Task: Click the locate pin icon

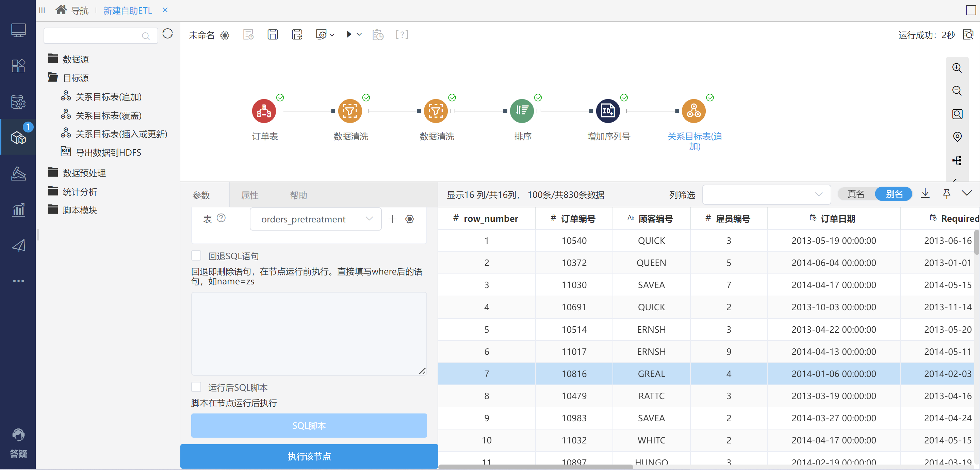Action: pyautogui.click(x=957, y=137)
